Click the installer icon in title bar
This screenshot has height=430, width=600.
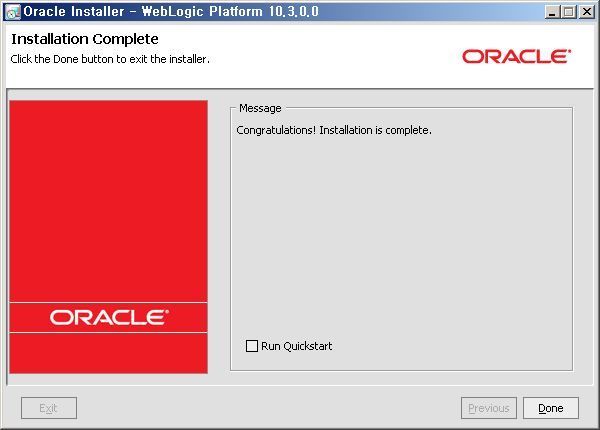click(13, 12)
